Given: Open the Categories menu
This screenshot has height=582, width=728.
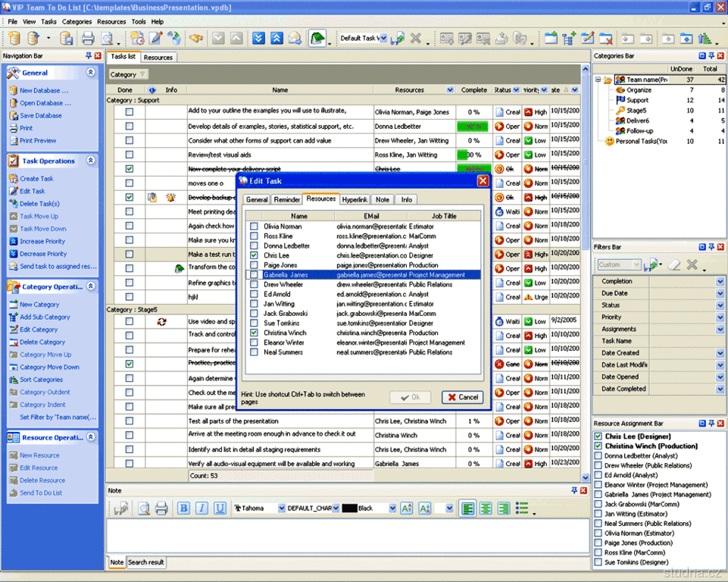Looking at the screenshot, I should [x=77, y=22].
